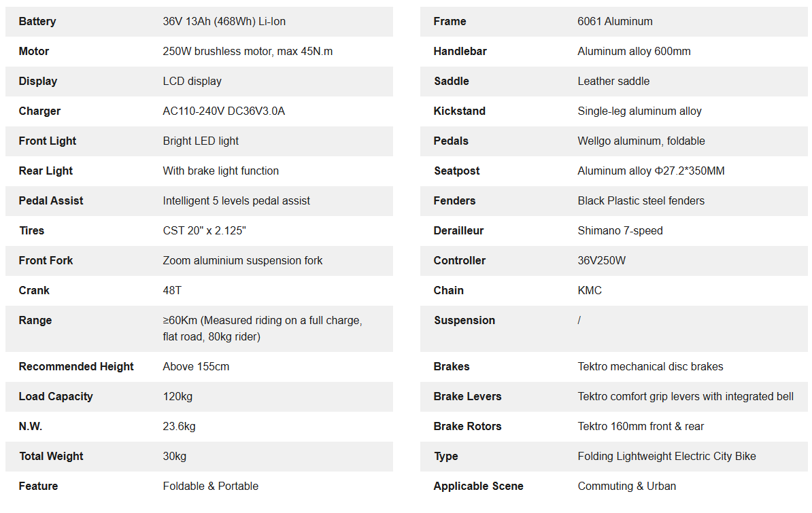Click the Wellgo aluminum pedals value

pos(641,141)
